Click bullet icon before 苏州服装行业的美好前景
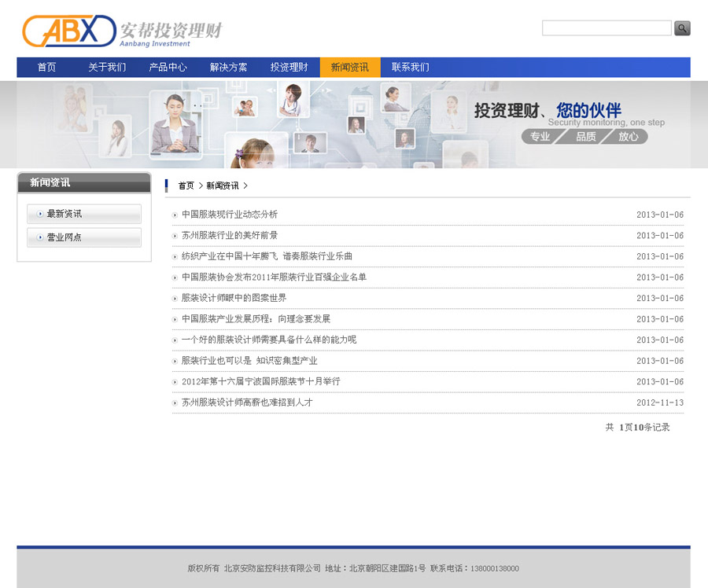 (x=175, y=236)
